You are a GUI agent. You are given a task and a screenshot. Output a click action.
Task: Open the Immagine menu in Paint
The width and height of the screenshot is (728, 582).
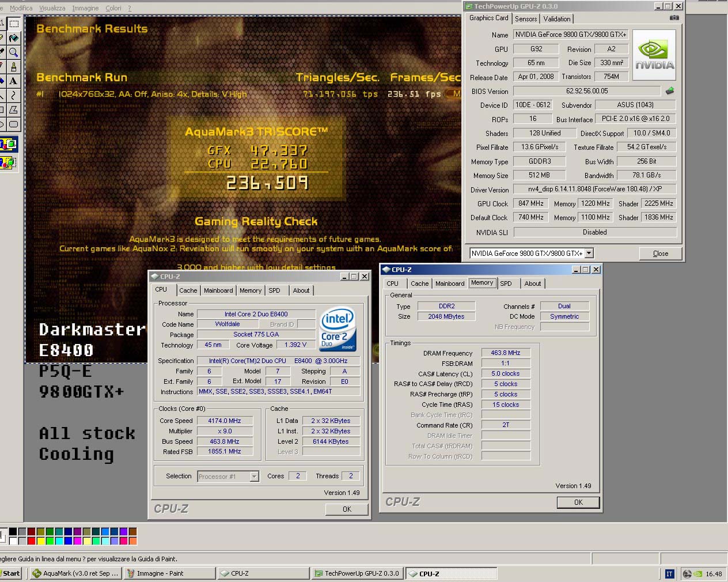pyautogui.click(x=85, y=8)
